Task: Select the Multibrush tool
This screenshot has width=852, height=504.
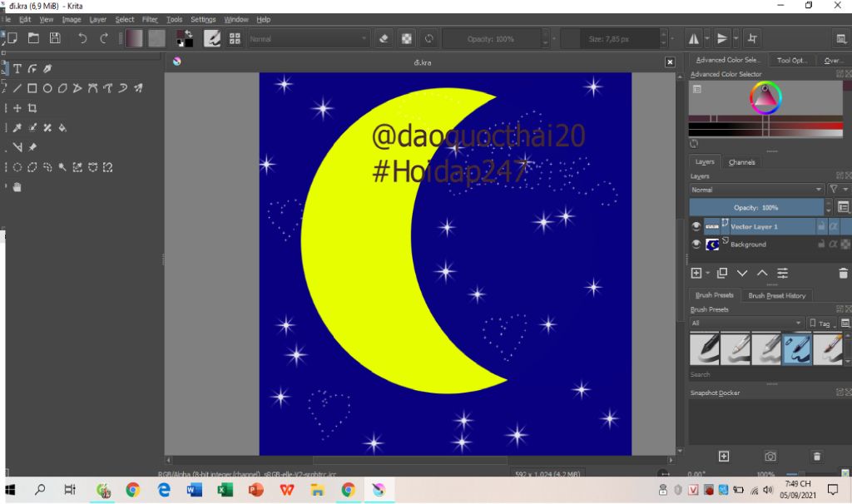Action: click(139, 88)
